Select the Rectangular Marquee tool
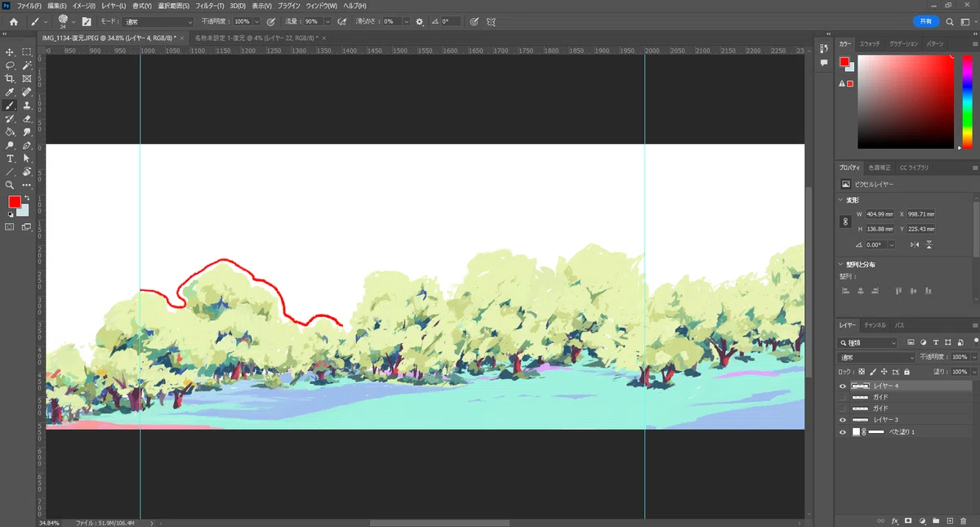980x527 pixels. [27, 52]
